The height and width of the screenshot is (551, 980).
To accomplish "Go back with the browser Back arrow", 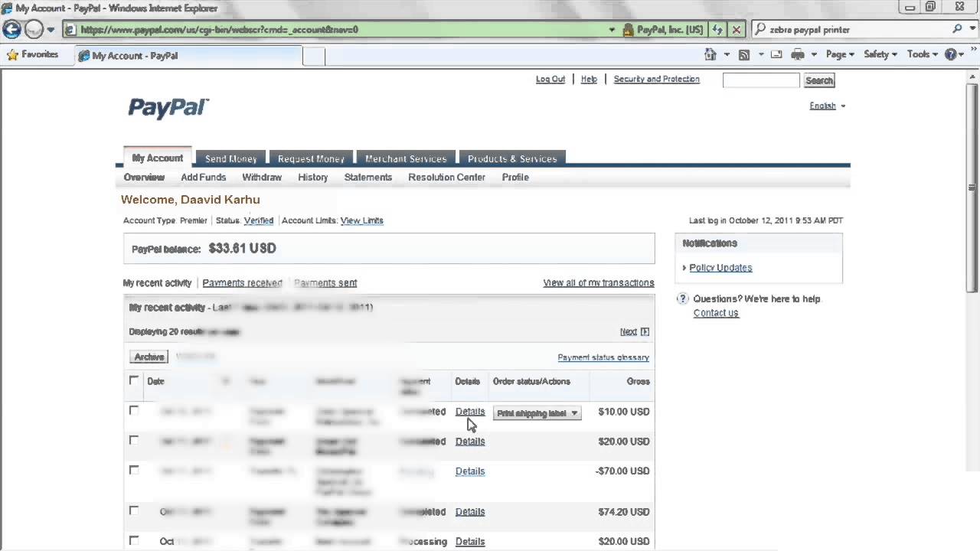I will pyautogui.click(x=11, y=30).
